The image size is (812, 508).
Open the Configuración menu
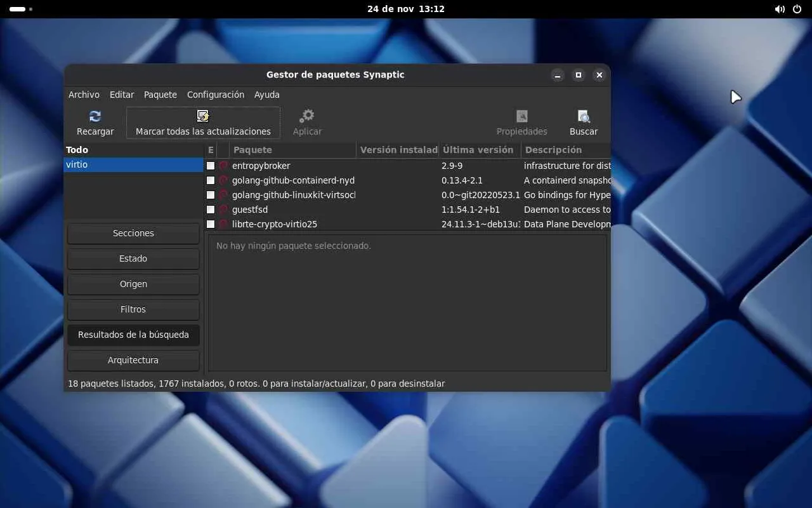[x=216, y=95]
